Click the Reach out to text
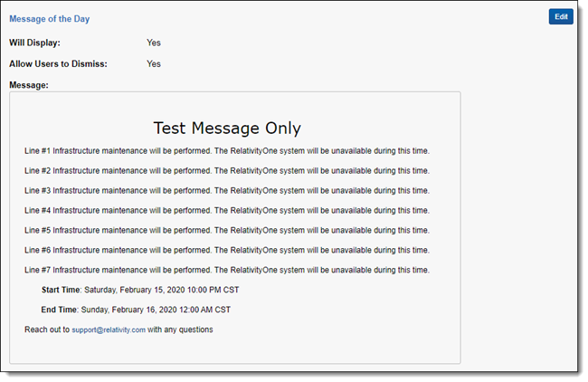The width and height of the screenshot is (588, 382). (47, 330)
